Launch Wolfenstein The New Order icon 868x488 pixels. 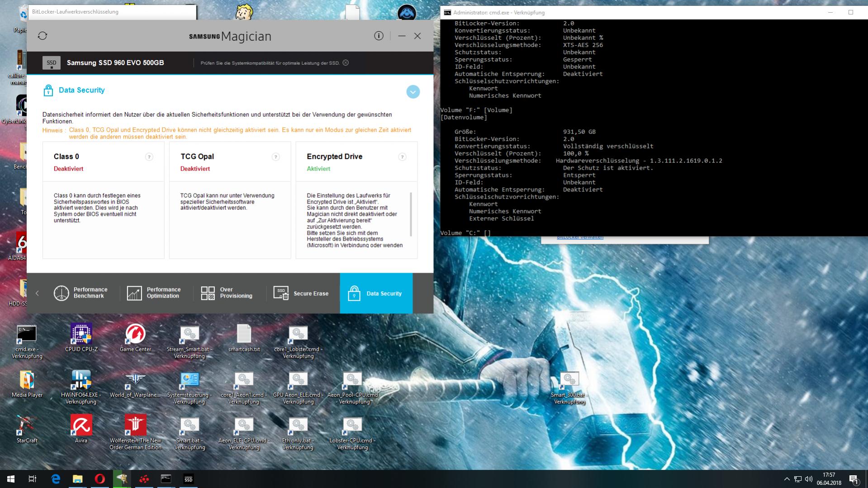coord(135,433)
